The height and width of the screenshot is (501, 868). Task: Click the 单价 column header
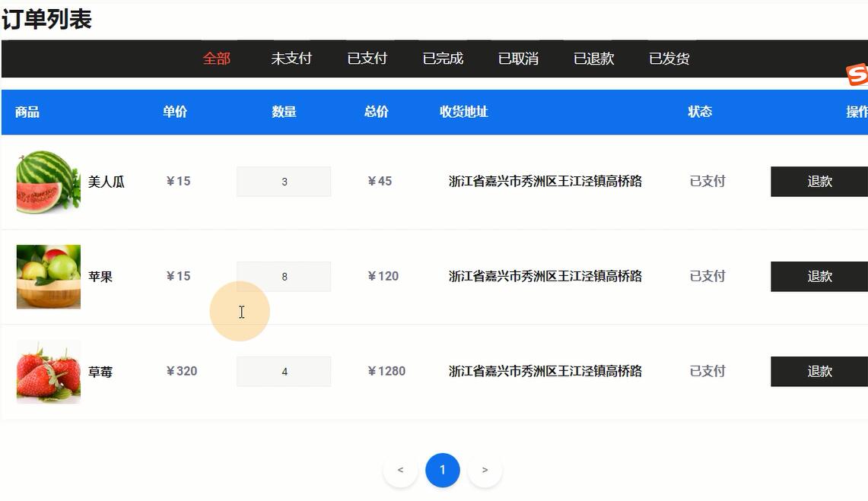(175, 112)
